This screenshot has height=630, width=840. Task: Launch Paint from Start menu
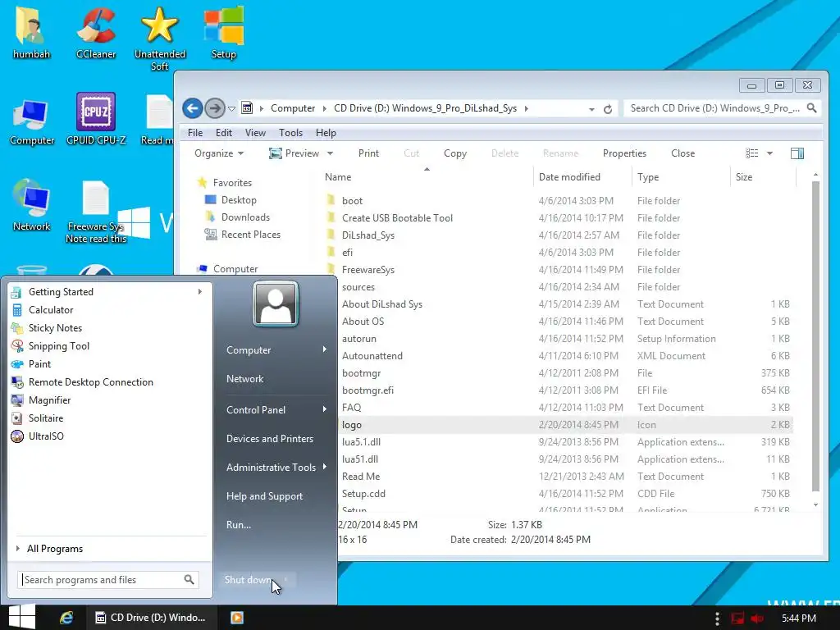click(x=39, y=363)
